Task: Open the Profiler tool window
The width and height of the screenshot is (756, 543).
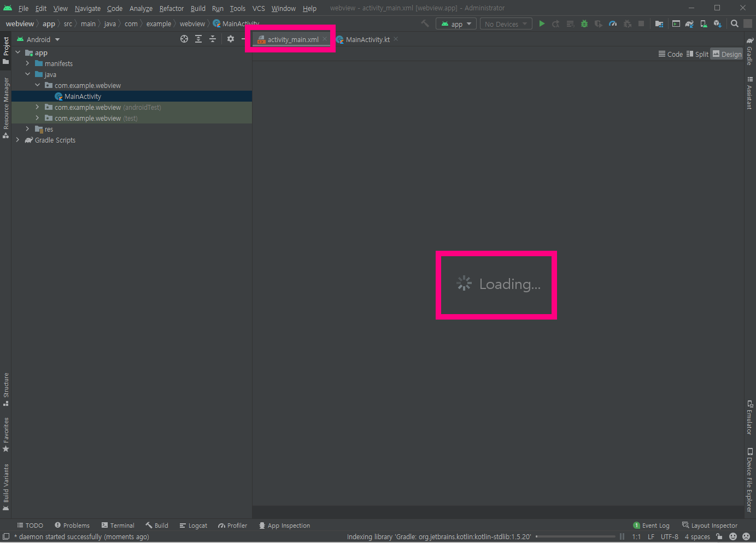Action: pyautogui.click(x=232, y=526)
